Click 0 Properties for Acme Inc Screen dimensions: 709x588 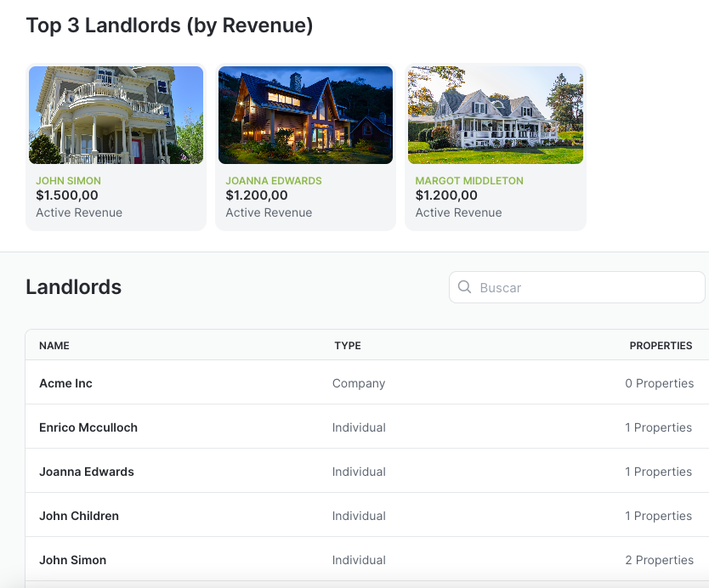click(659, 383)
